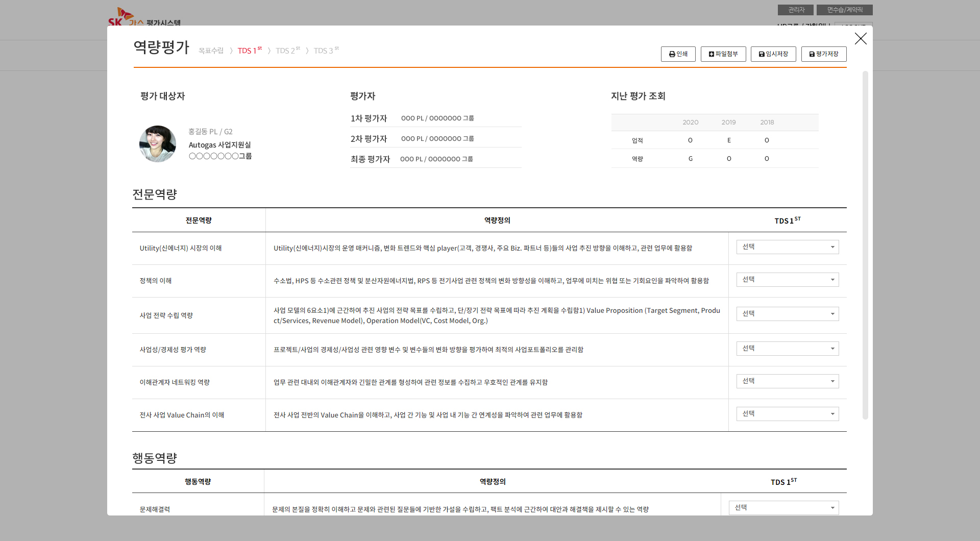980x541 pixels.
Task: Click the 인쇄 print button
Action: [678, 54]
